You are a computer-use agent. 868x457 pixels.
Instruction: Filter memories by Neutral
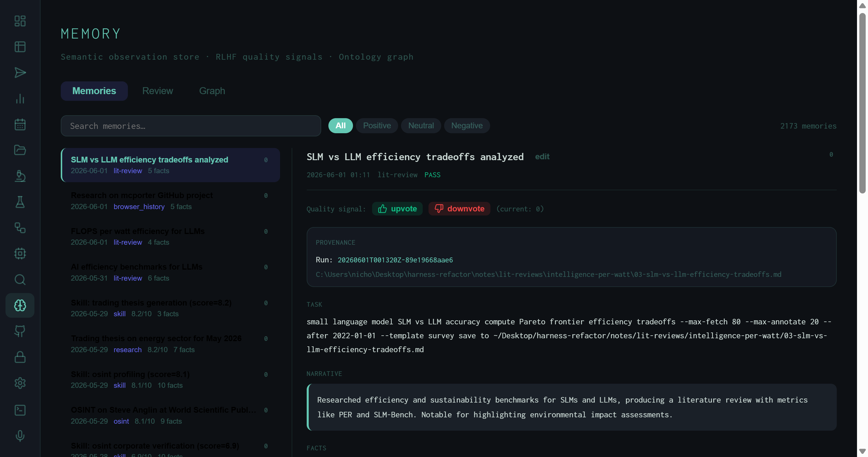click(421, 125)
